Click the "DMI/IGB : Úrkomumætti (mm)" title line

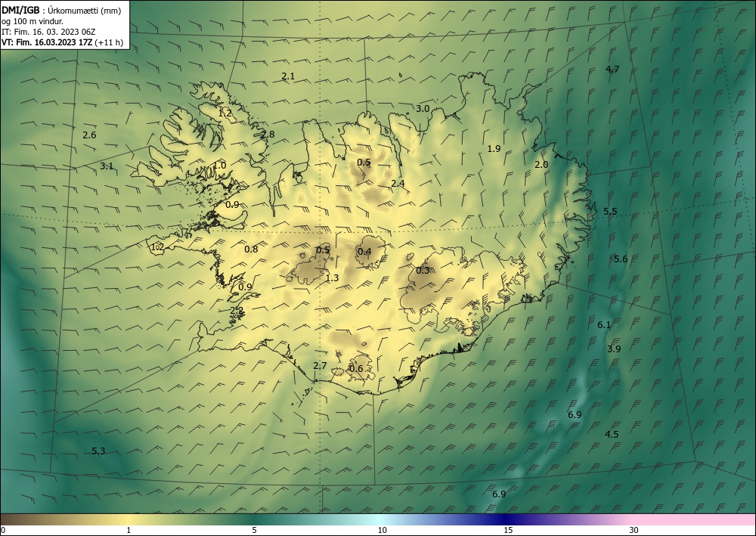pyautogui.click(x=60, y=10)
